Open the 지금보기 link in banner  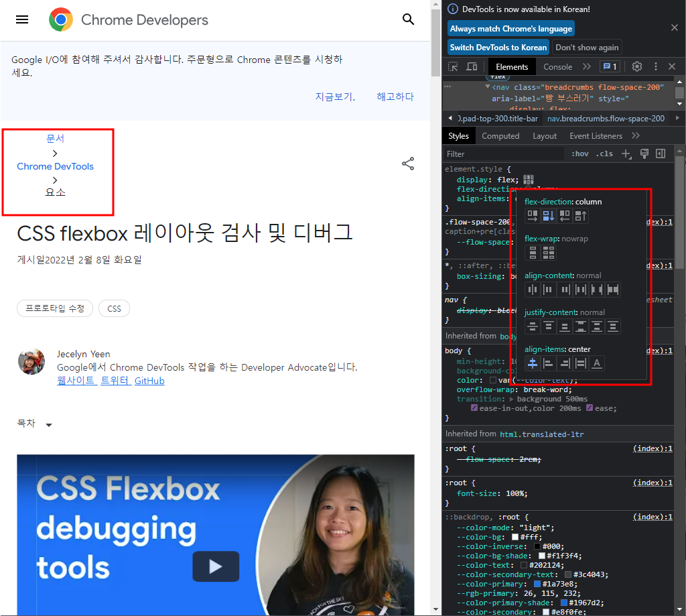[x=335, y=97]
